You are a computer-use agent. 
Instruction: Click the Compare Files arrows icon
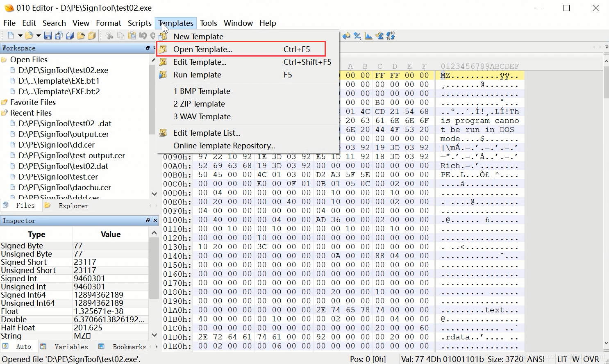tap(346, 36)
